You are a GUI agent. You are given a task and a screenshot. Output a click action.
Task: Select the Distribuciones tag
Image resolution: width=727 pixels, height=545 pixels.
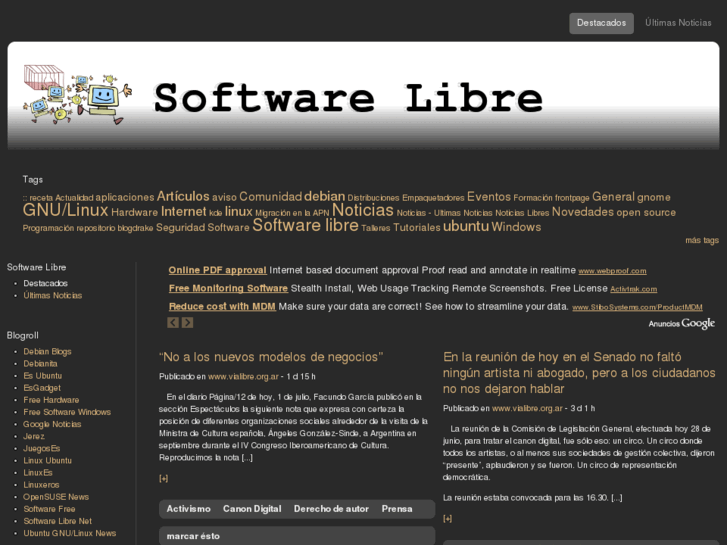[x=373, y=198]
